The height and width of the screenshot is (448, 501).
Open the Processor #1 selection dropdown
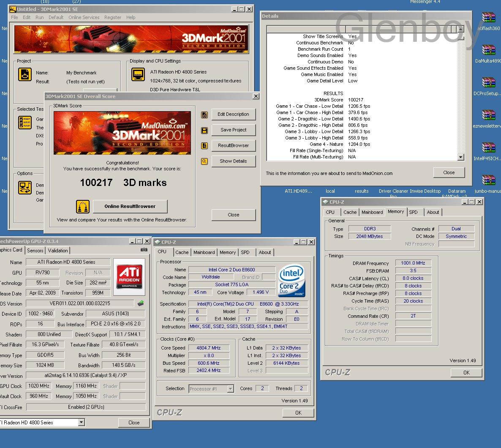[231, 389]
